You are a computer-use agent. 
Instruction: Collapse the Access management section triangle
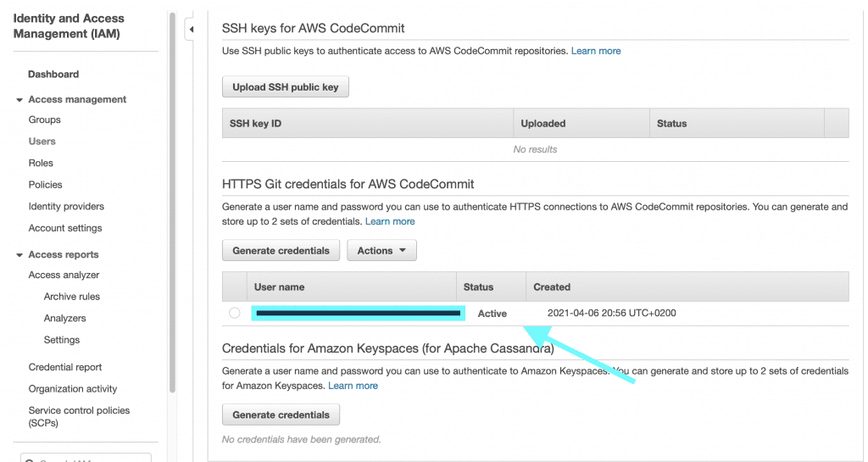tap(19, 100)
